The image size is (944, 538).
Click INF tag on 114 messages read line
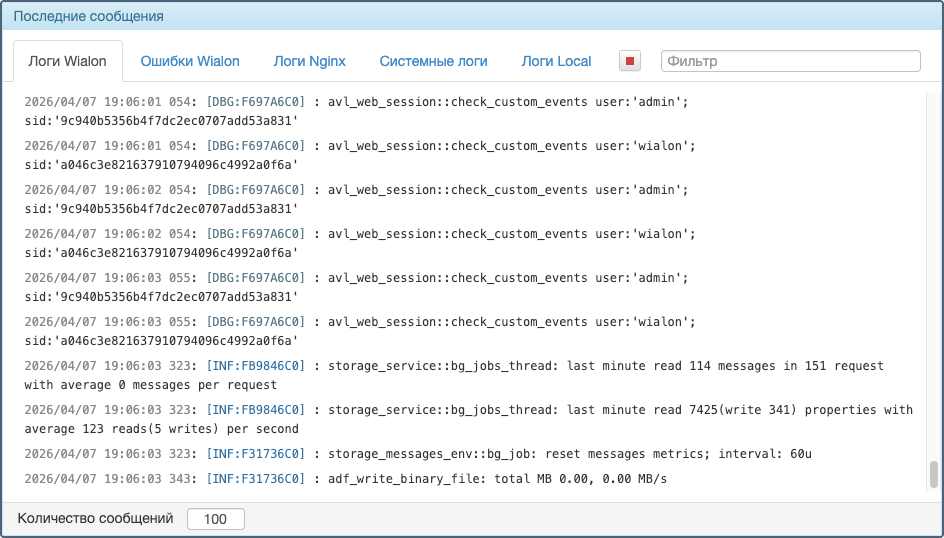[255, 366]
